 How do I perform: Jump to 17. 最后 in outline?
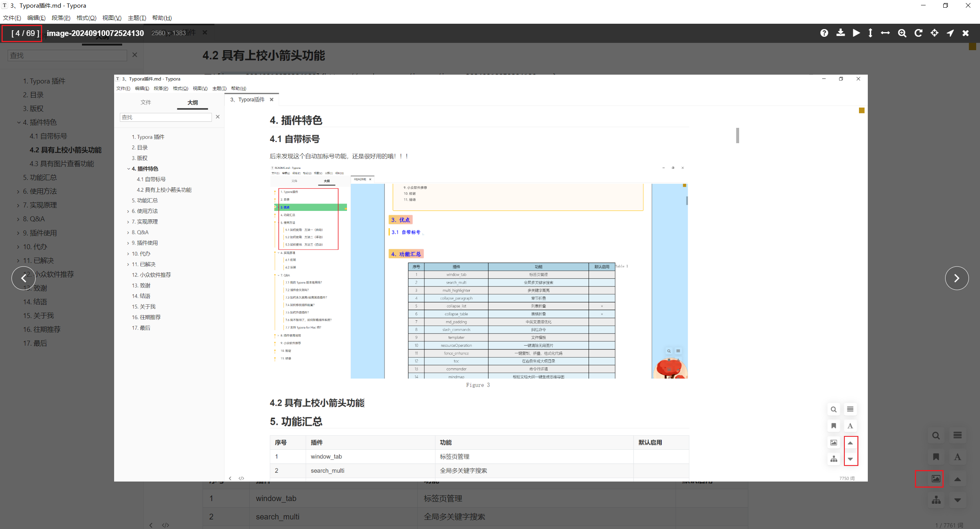pos(35,343)
